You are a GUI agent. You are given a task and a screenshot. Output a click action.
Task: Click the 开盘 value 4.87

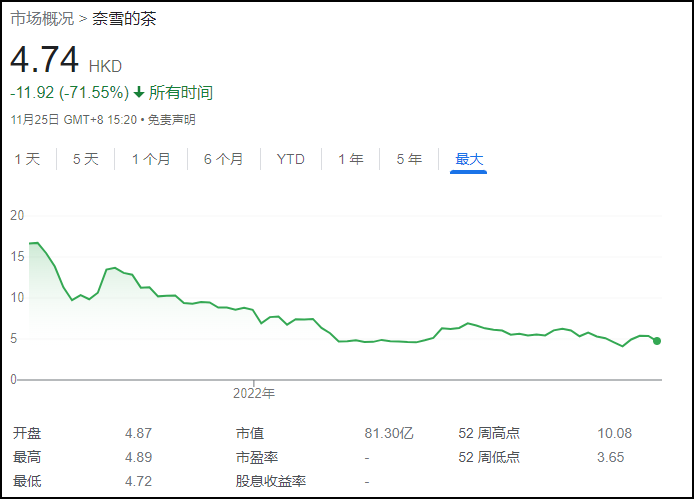click(139, 433)
